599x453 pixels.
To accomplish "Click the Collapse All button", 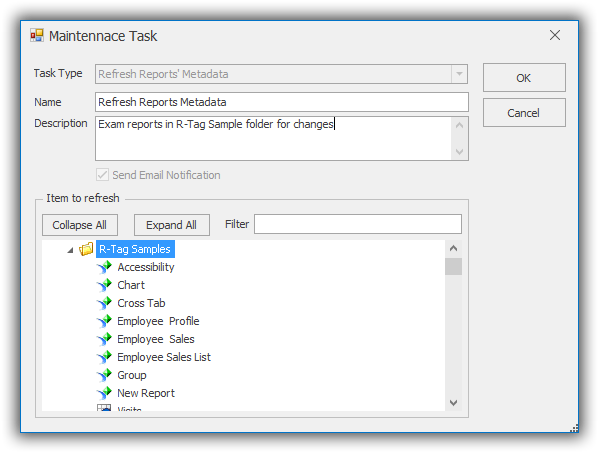I will click(x=80, y=225).
